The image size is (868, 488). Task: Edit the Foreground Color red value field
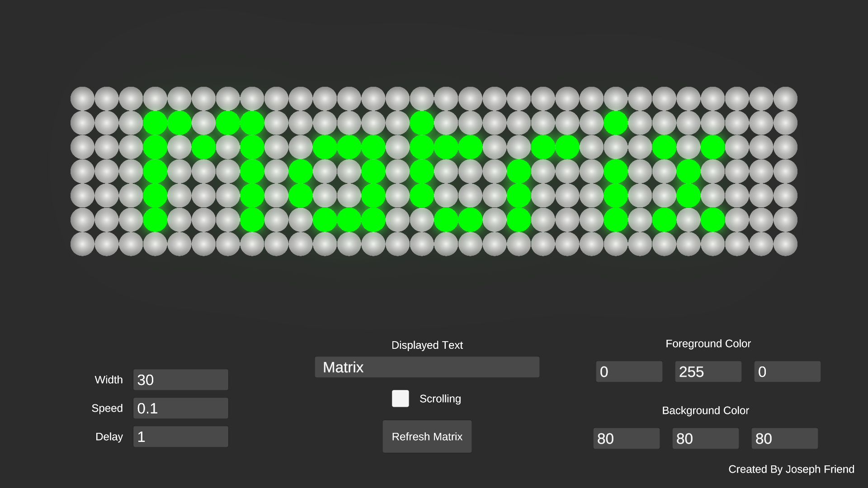coord(629,371)
